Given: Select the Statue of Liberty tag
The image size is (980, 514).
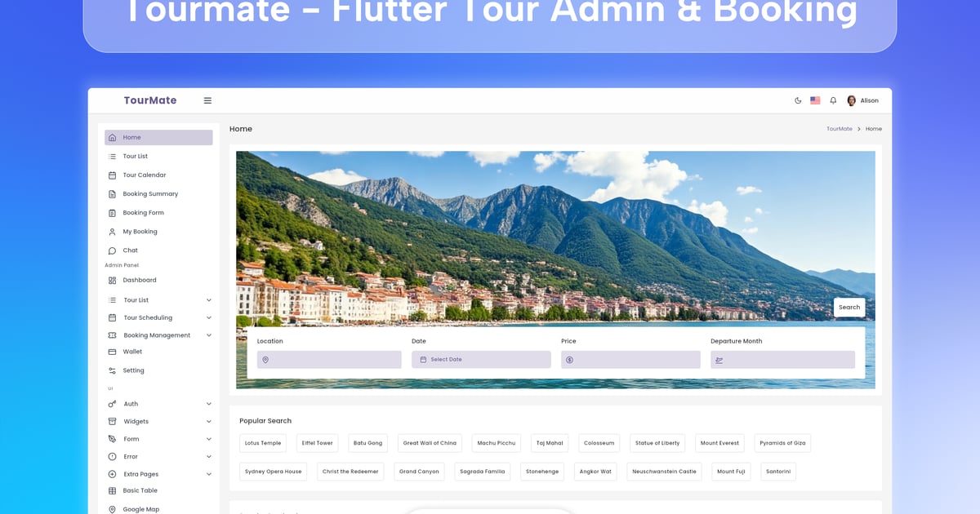Looking at the screenshot, I should (x=657, y=443).
